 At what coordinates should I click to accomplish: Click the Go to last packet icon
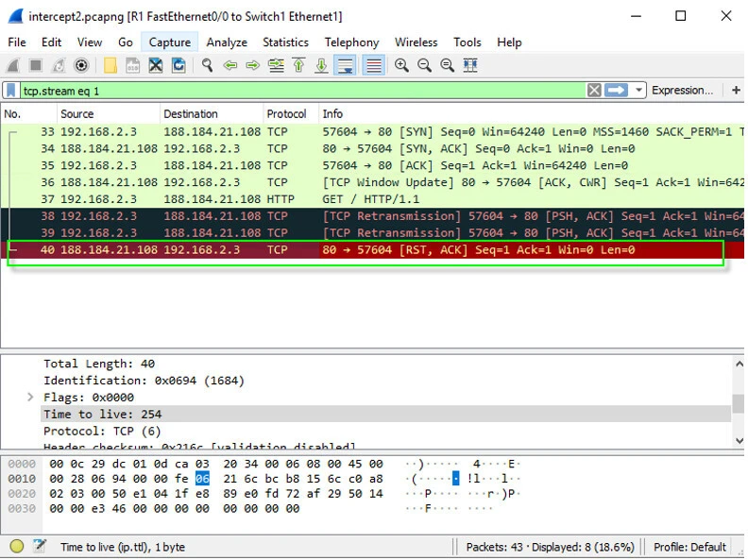point(321,65)
